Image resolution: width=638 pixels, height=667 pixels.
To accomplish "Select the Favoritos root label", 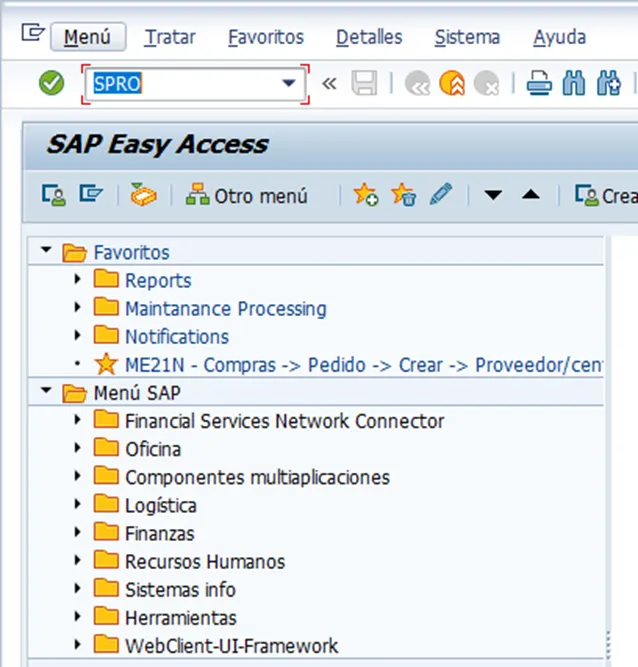I will 131,253.
